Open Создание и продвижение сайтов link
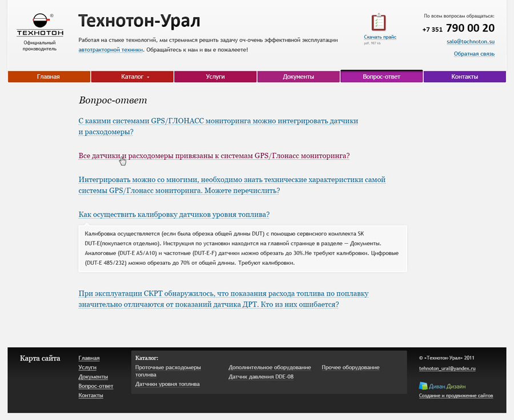 456,395
